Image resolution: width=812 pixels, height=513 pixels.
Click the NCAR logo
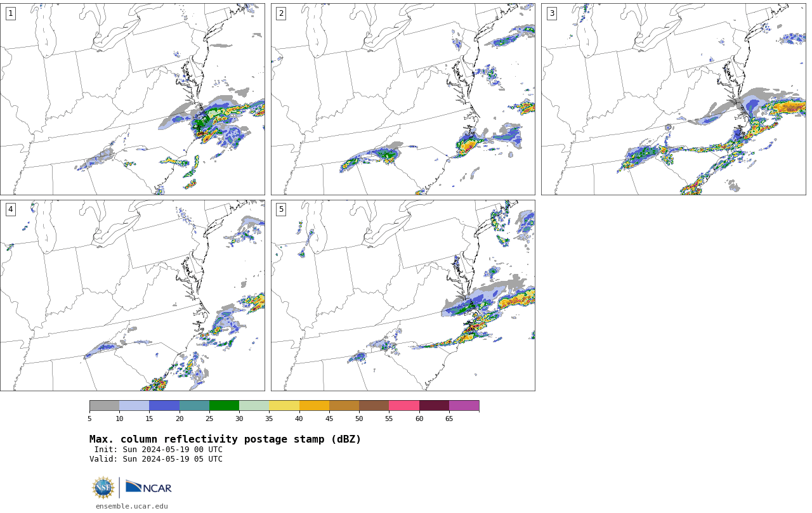coord(148,487)
